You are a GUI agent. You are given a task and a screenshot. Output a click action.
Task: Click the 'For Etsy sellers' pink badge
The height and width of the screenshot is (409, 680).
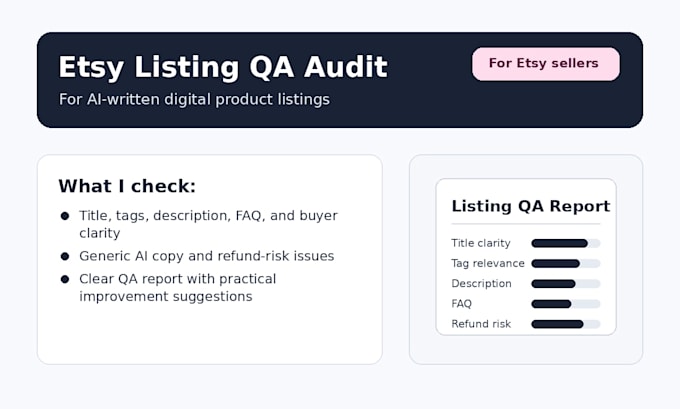(546, 64)
